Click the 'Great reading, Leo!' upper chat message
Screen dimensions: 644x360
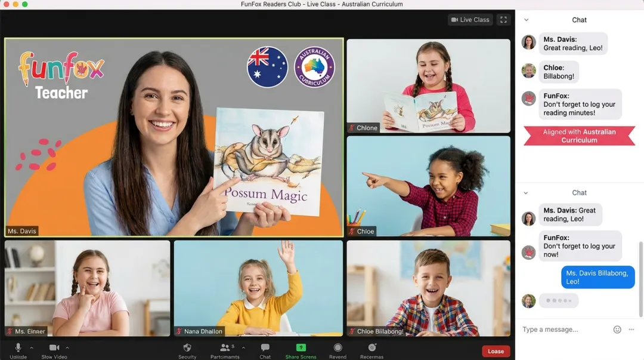[573, 44]
